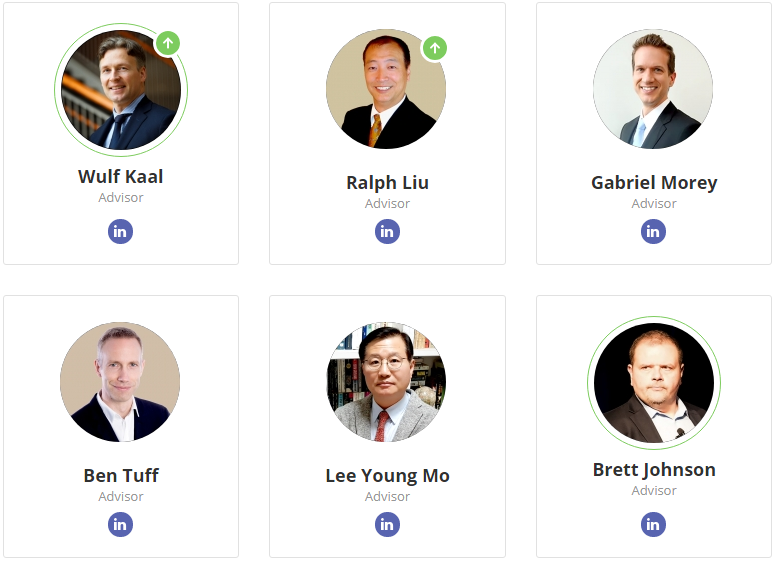Select the Wulf Kaal name heading
This screenshot has height=561, width=776.
coord(120,177)
